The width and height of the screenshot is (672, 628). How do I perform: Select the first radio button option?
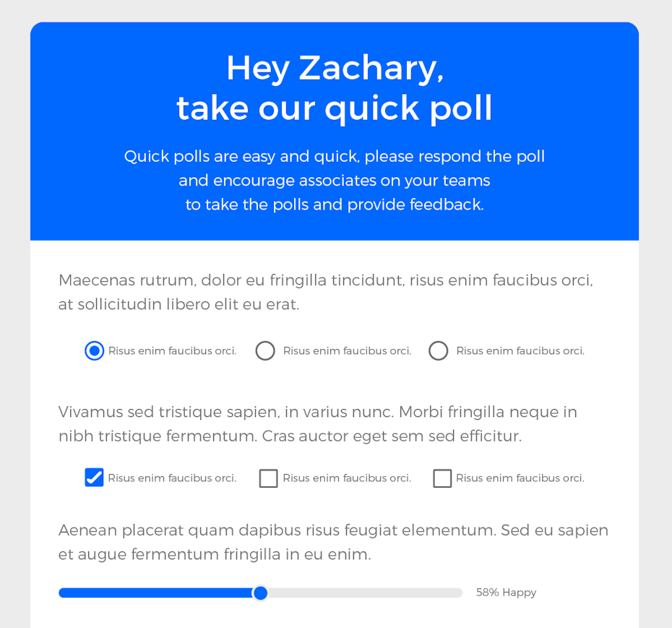[94, 350]
